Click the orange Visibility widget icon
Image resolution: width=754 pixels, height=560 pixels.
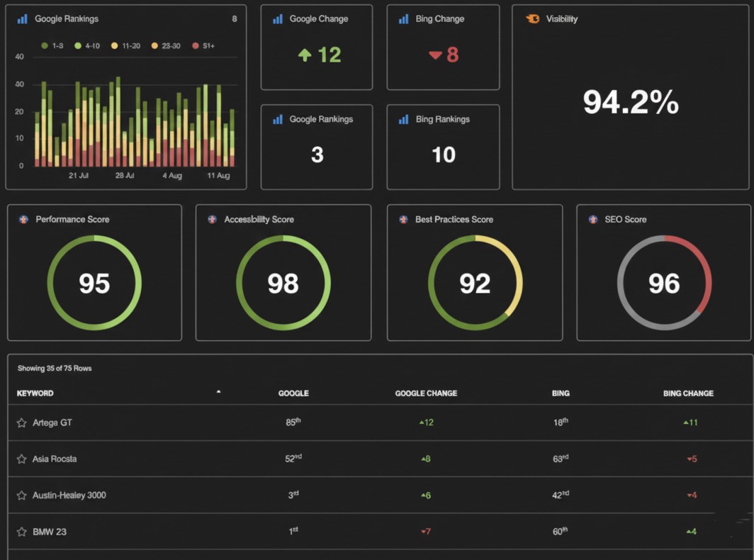[533, 19]
